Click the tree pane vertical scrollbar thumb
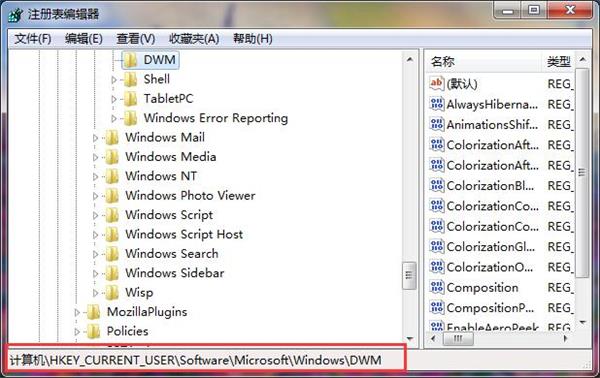This screenshot has width=600, height=378. [x=409, y=275]
